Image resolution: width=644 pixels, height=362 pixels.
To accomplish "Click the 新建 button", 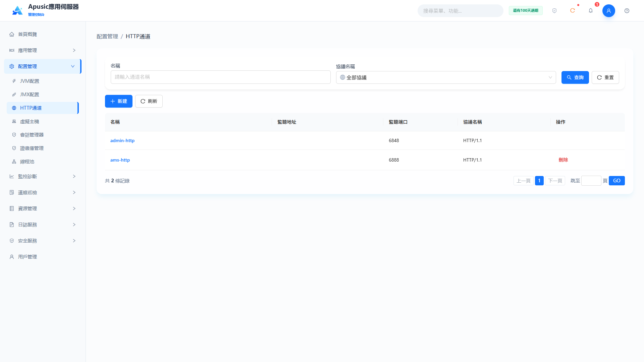I will pos(119,101).
